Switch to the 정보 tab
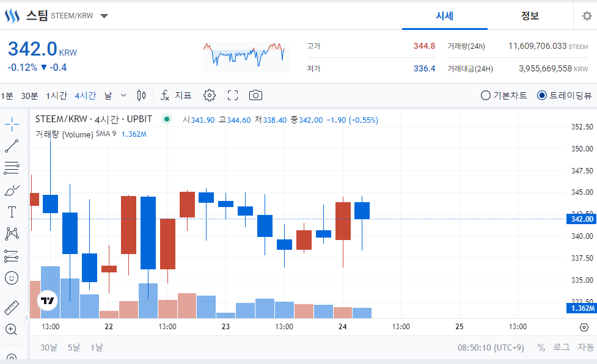The height and width of the screenshot is (364, 597). click(530, 16)
